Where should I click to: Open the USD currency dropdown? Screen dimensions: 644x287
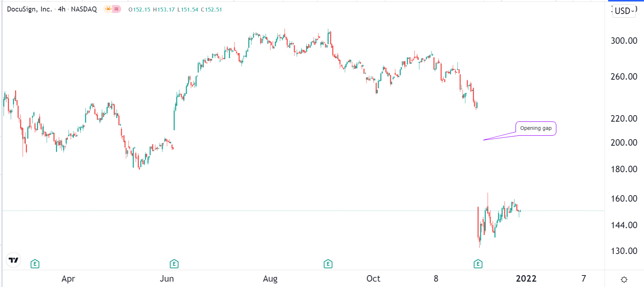point(624,11)
